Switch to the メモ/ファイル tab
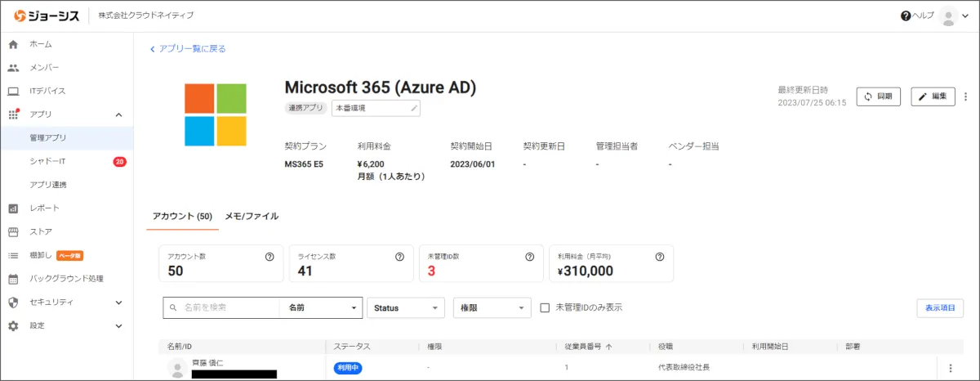Image resolution: width=980 pixels, height=381 pixels. [x=252, y=217]
